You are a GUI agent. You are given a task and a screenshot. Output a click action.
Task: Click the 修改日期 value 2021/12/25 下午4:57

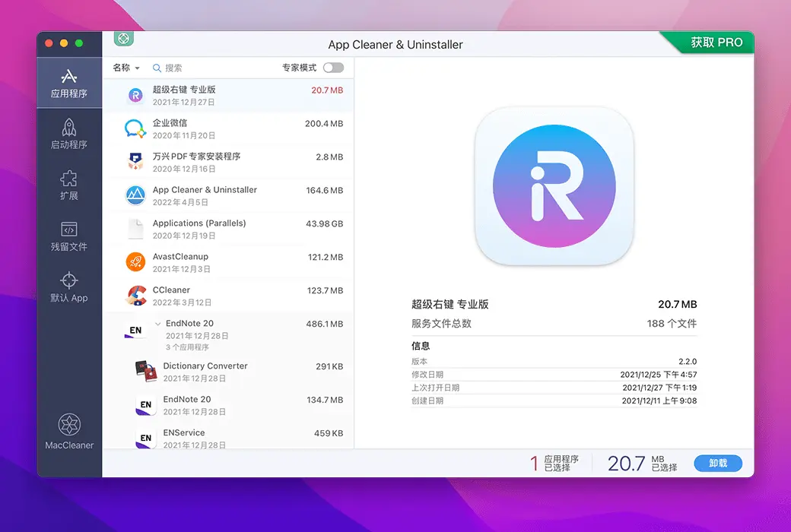coord(659,375)
